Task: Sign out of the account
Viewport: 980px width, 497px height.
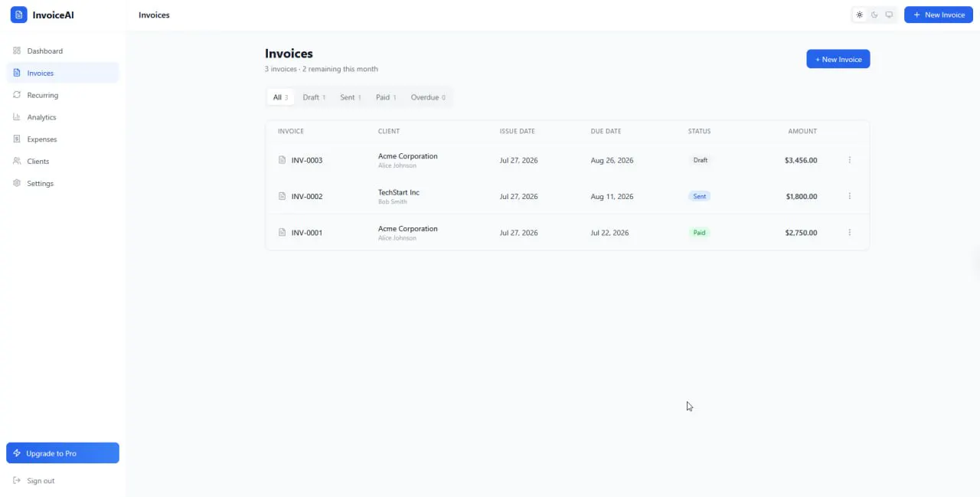Action: [63, 481]
